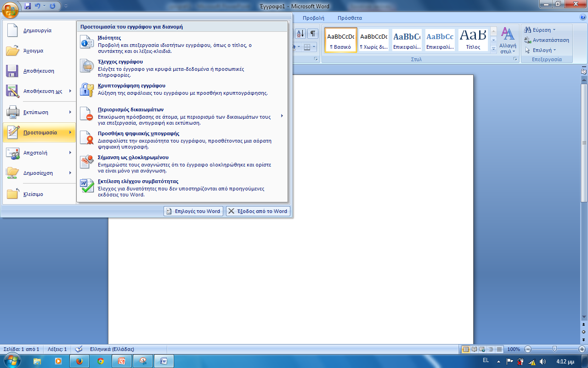Click the Select Browse Object round button
Image resolution: width=588 pixels, height=368 pixels.
584,331
